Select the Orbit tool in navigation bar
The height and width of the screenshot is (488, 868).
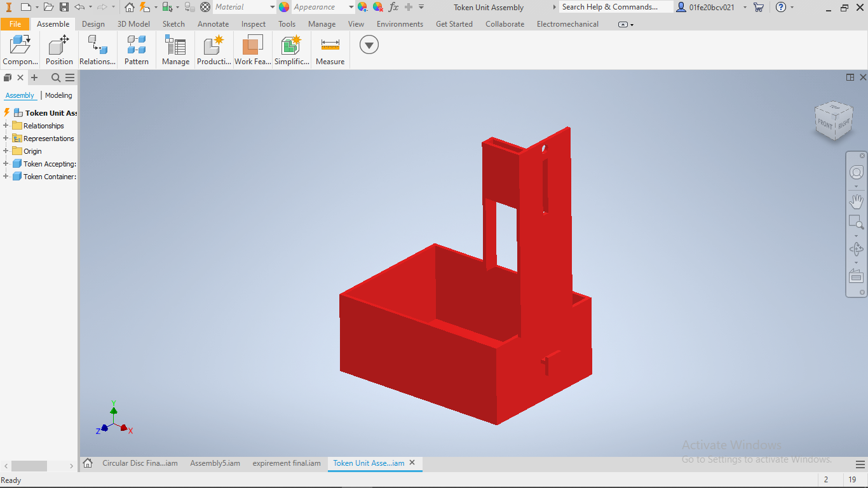click(857, 249)
